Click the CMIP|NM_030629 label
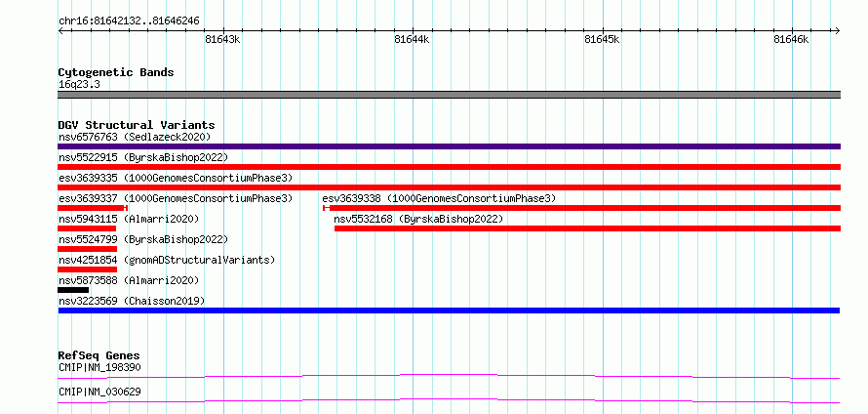 99,392
